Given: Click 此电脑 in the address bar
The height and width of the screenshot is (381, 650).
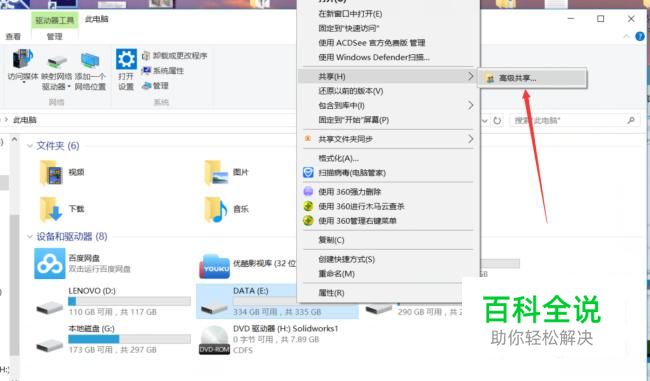Looking at the screenshot, I should point(24,120).
